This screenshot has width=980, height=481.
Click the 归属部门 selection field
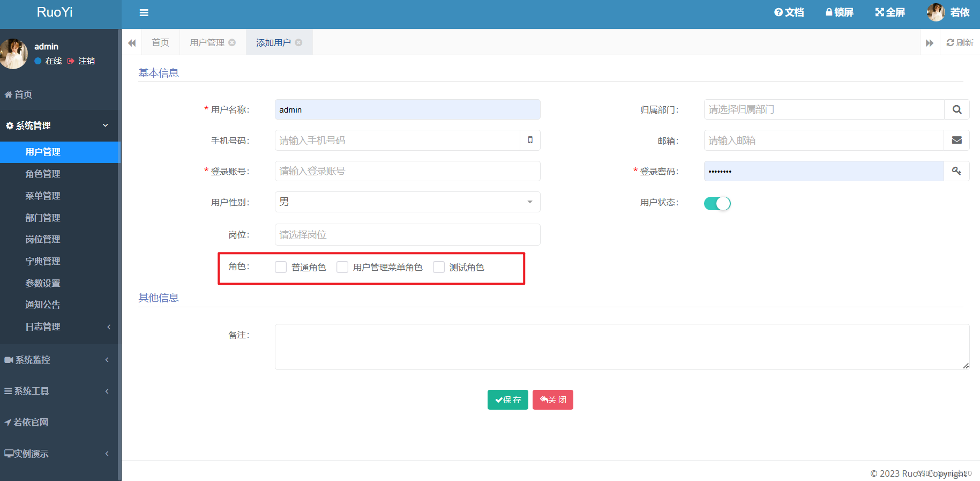824,109
